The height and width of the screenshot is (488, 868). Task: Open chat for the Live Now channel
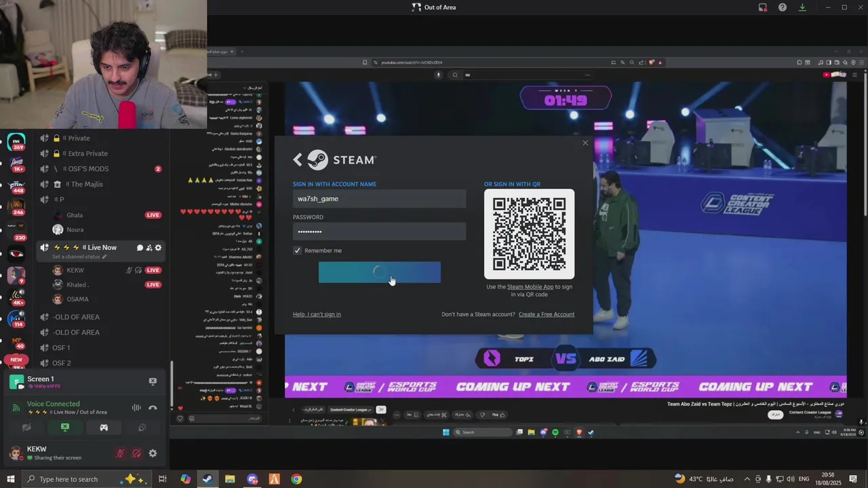point(140,248)
